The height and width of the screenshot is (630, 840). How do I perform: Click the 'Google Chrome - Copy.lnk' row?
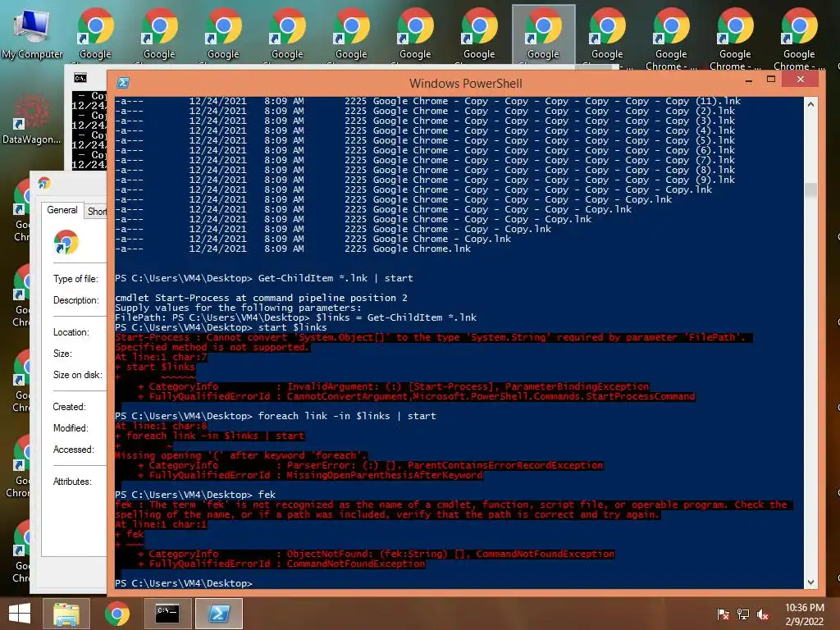(313, 239)
